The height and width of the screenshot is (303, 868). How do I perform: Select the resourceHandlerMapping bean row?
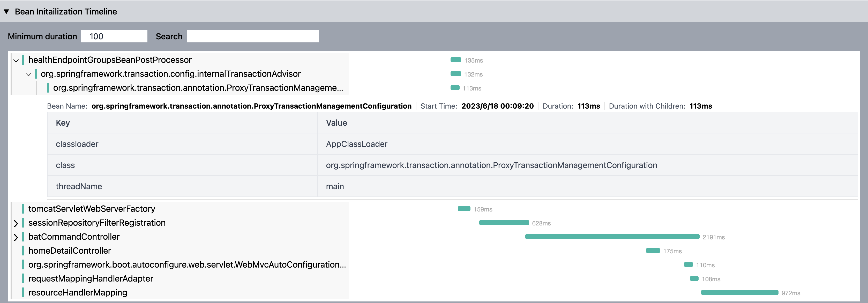(x=78, y=293)
